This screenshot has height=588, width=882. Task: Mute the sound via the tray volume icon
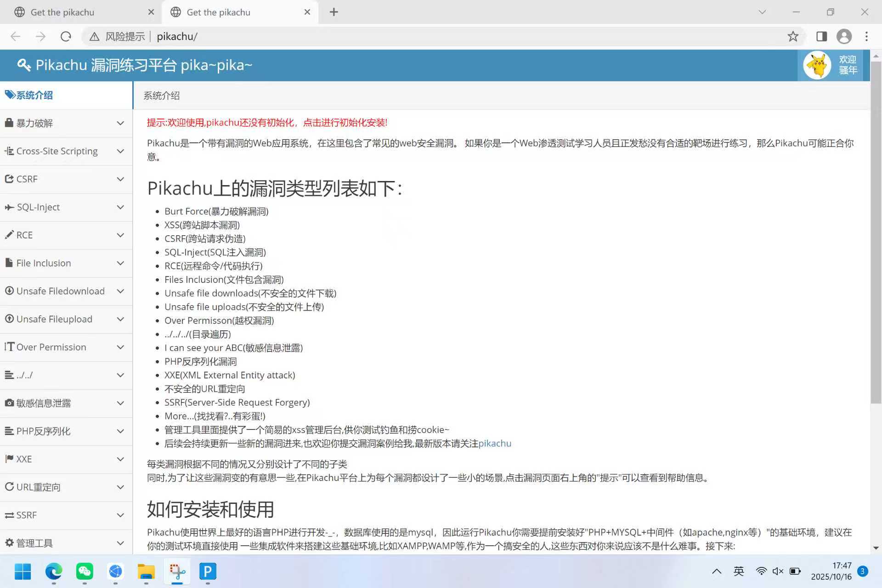coord(777,571)
